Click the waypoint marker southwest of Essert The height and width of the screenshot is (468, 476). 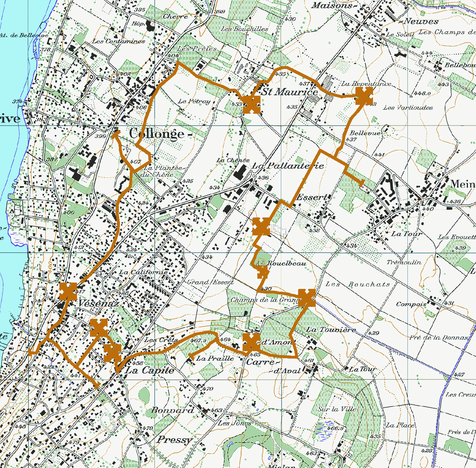pos(261,227)
